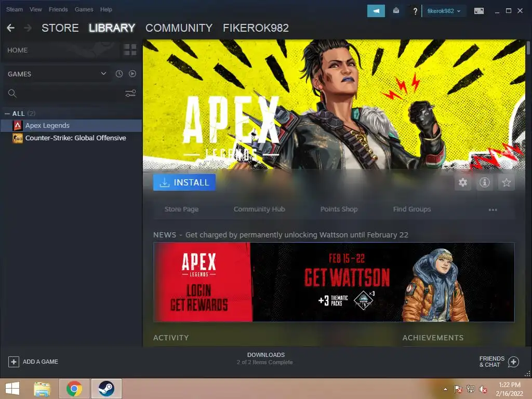This screenshot has width=532, height=399.
Task: Open the Steam menu
Action: click(14, 9)
